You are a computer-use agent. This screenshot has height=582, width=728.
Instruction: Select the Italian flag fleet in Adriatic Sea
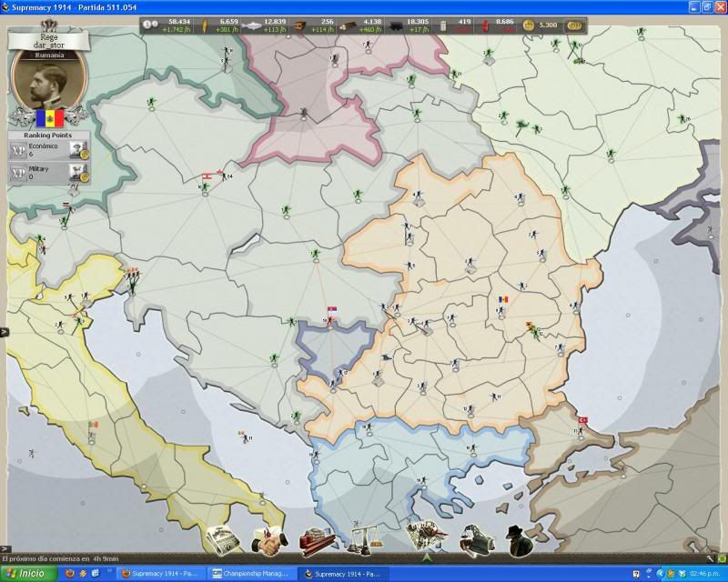246,436
